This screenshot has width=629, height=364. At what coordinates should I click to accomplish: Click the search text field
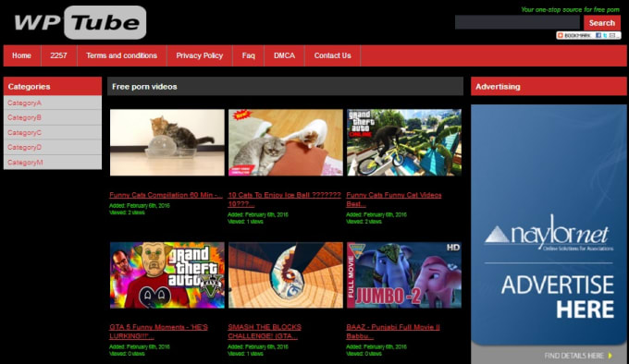click(517, 22)
